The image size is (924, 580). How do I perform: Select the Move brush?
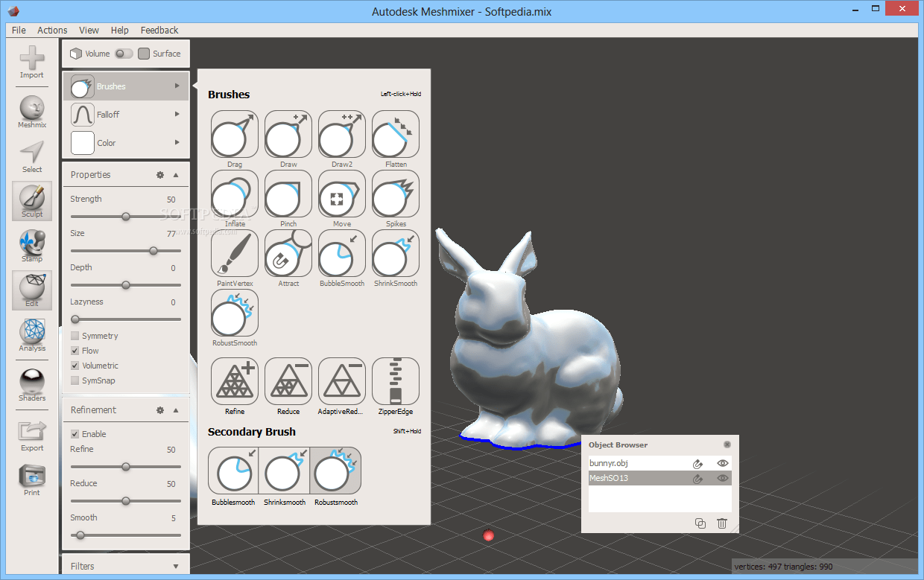(342, 194)
